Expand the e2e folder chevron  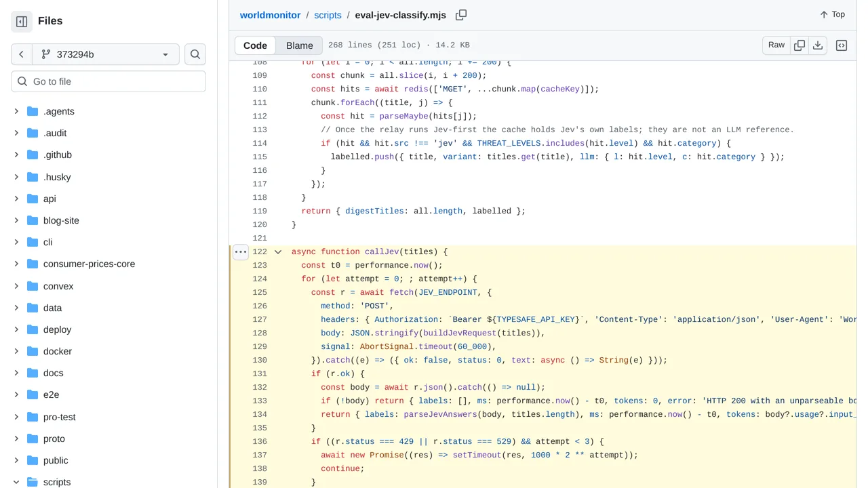tap(16, 394)
